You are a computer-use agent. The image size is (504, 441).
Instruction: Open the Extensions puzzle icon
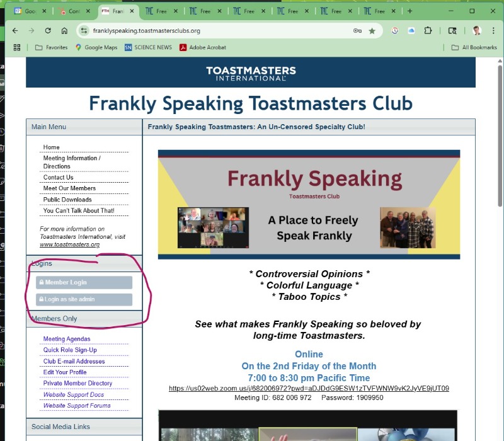click(x=428, y=30)
